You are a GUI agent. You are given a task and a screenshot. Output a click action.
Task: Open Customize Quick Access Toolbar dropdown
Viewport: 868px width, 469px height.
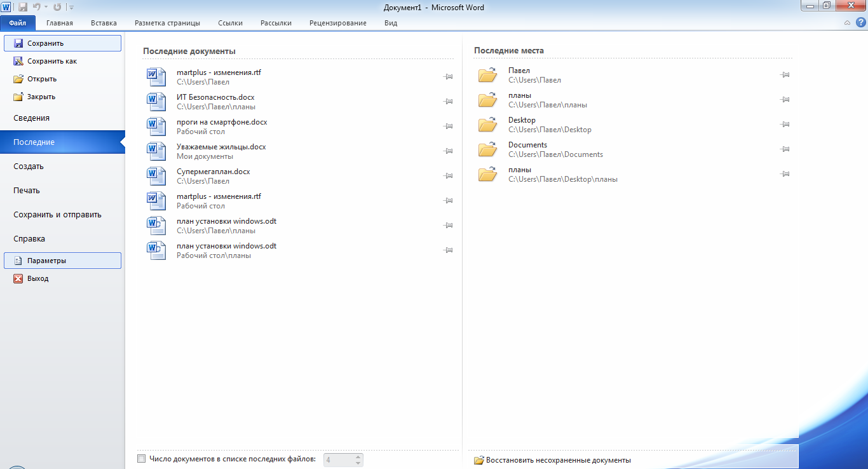pyautogui.click(x=71, y=8)
